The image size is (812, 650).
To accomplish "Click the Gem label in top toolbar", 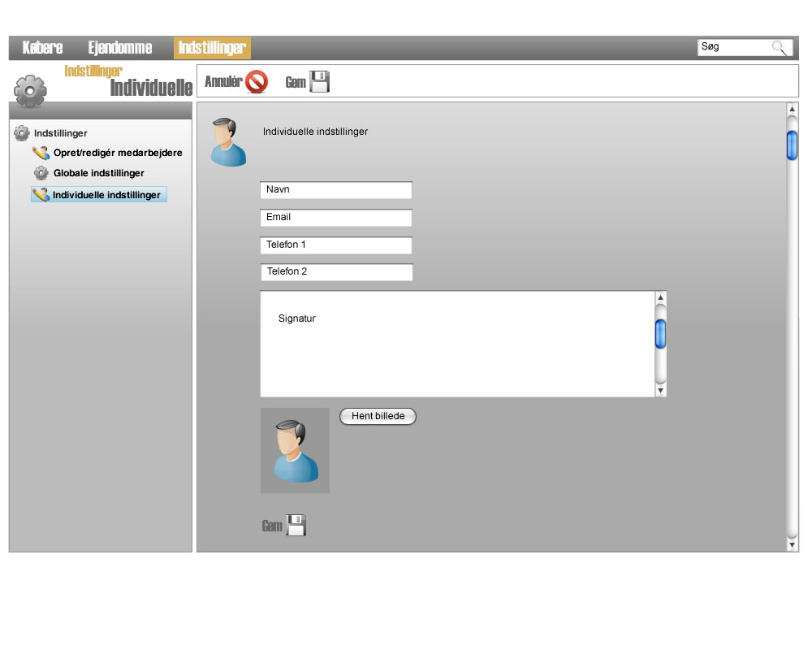I will point(296,82).
